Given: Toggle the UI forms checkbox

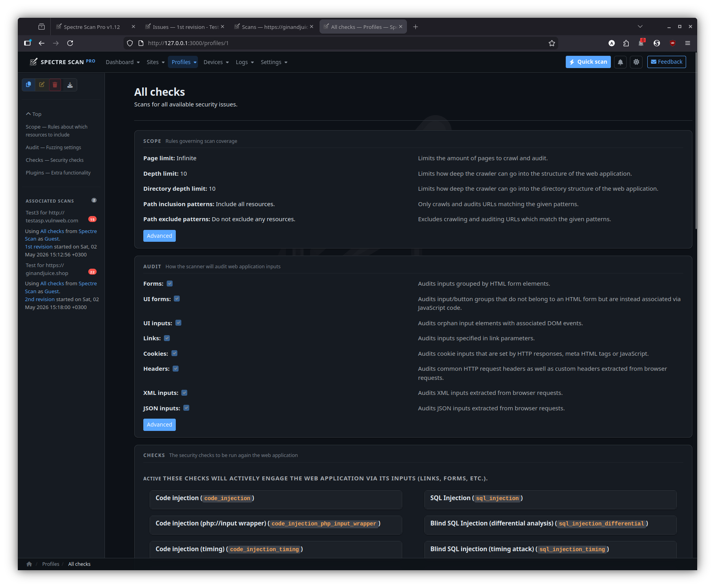Looking at the screenshot, I should click(x=177, y=299).
